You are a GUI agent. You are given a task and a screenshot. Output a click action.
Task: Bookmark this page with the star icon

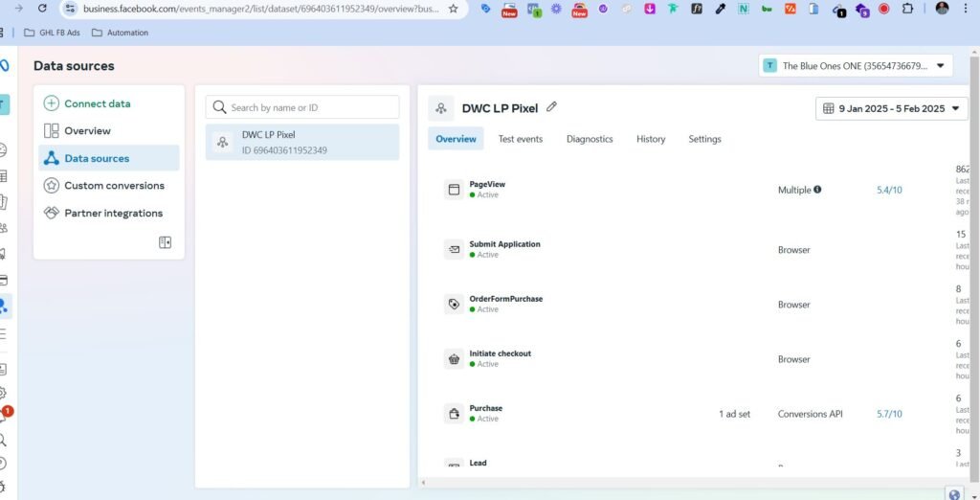click(453, 9)
